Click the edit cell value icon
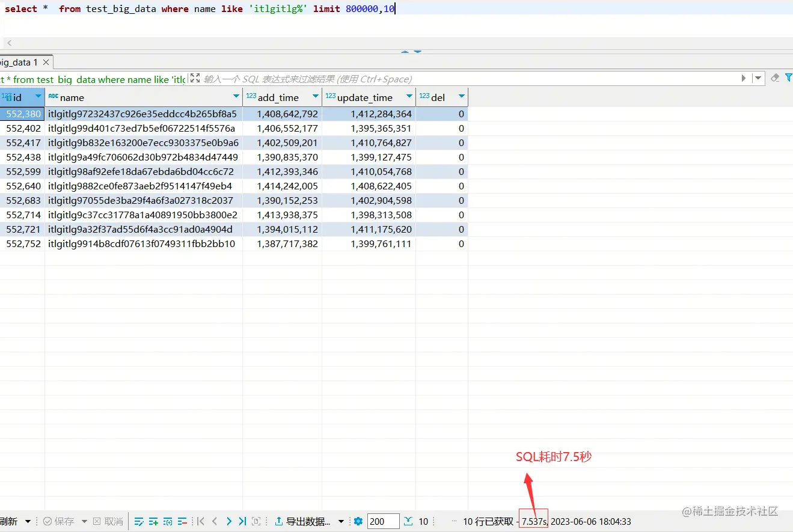Viewport: 793px width, 532px height. click(x=139, y=521)
